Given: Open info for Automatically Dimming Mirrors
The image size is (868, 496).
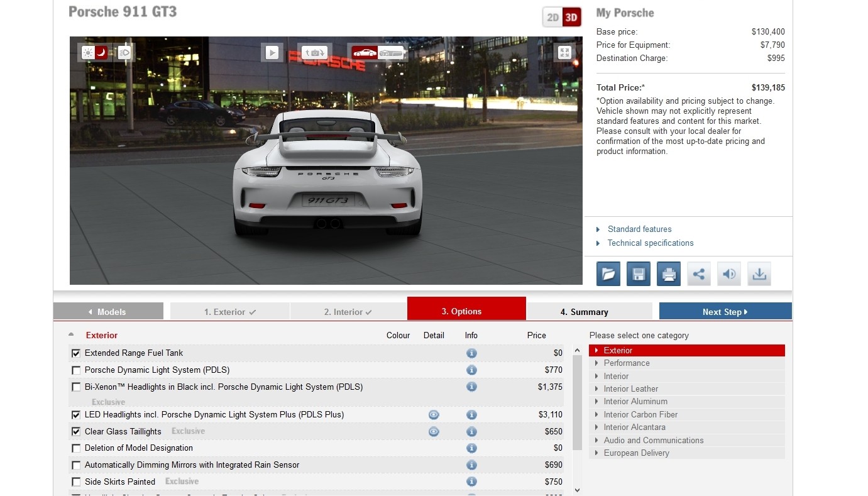Looking at the screenshot, I should pyautogui.click(x=471, y=465).
